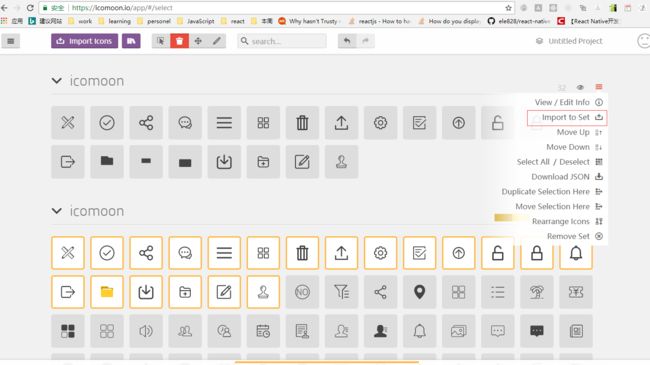Deselect the highlighted closed padlock icon

coord(536,253)
